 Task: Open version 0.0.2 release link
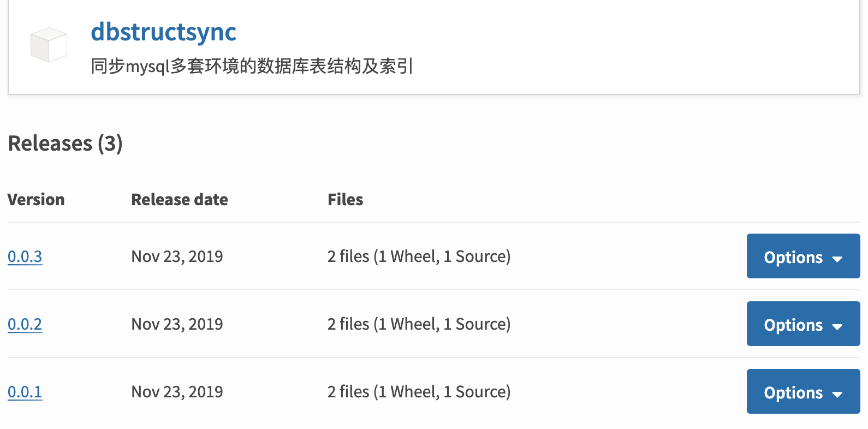click(x=25, y=324)
